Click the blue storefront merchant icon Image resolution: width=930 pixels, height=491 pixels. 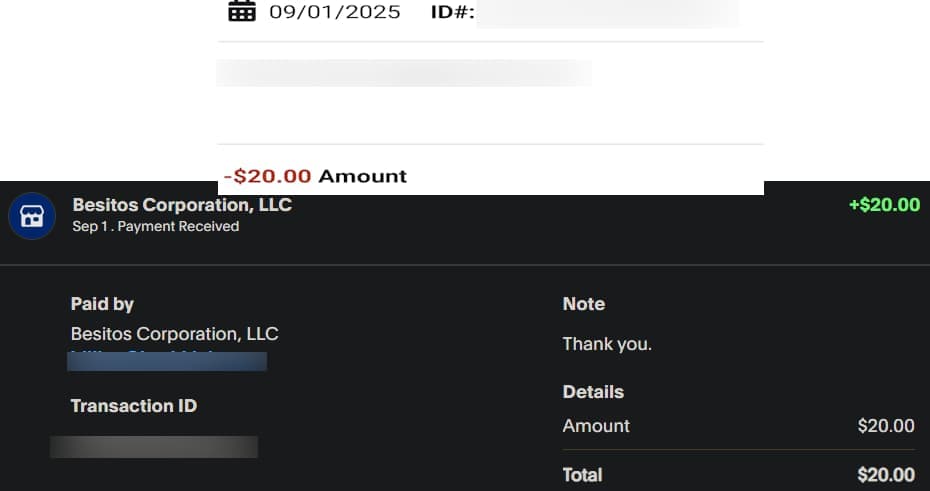[x=32, y=216]
